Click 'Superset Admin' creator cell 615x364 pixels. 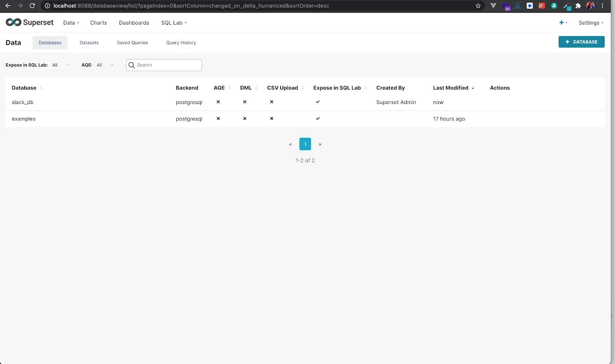(x=396, y=102)
